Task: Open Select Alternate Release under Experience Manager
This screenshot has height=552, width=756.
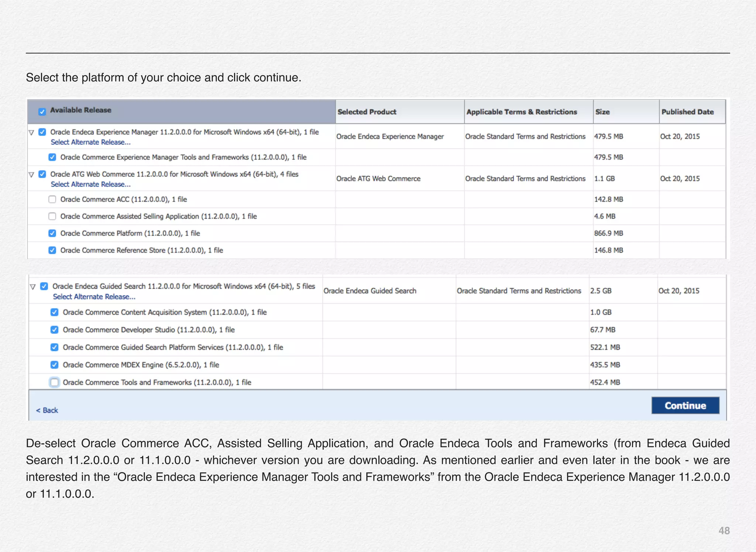Action: 91,142
